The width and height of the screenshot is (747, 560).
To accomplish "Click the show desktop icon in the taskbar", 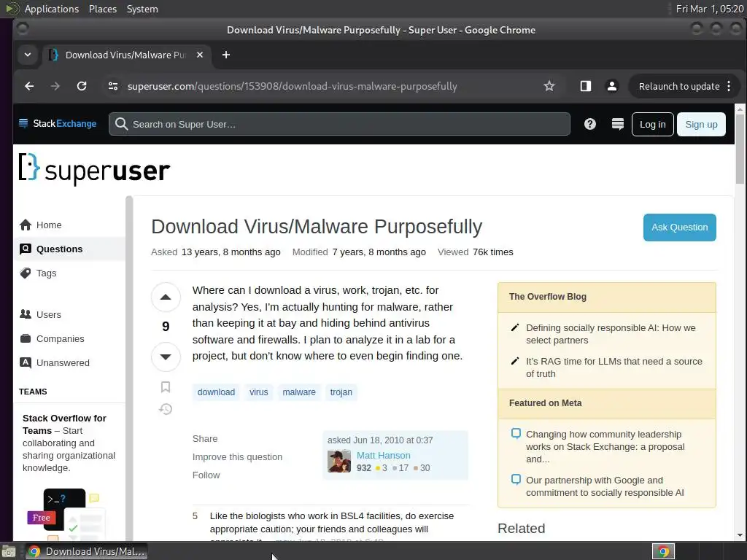I will (9, 551).
